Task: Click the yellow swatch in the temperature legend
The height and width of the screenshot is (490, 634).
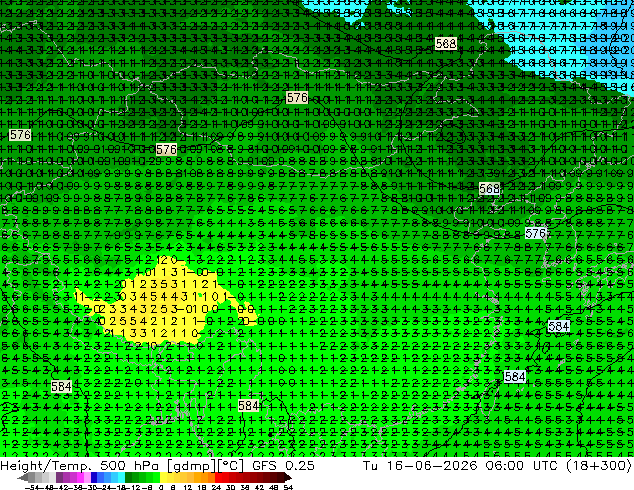Action: point(164,478)
